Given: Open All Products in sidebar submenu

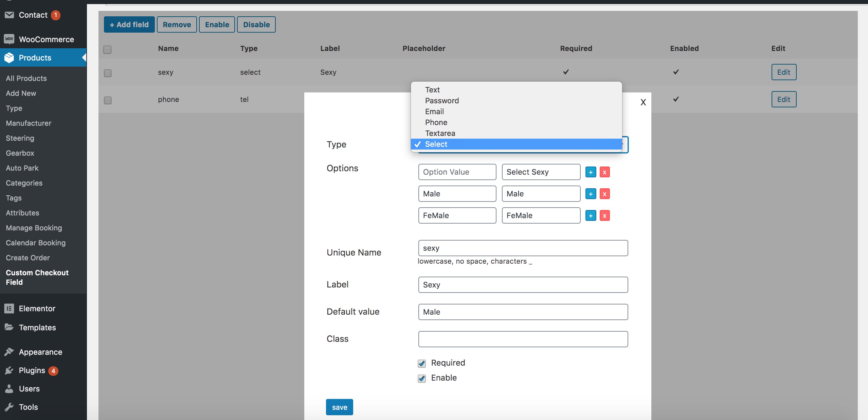Looking at the screenshot, I should coord(26,78).
